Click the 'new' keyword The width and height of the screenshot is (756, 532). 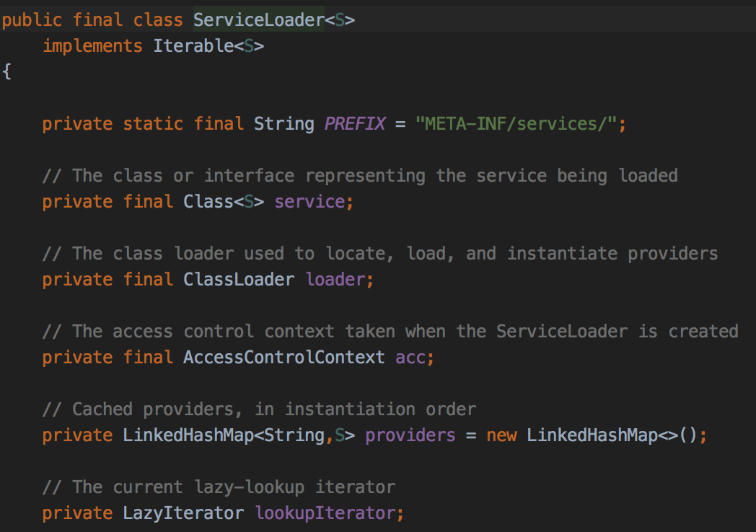(x=501, y=435)
